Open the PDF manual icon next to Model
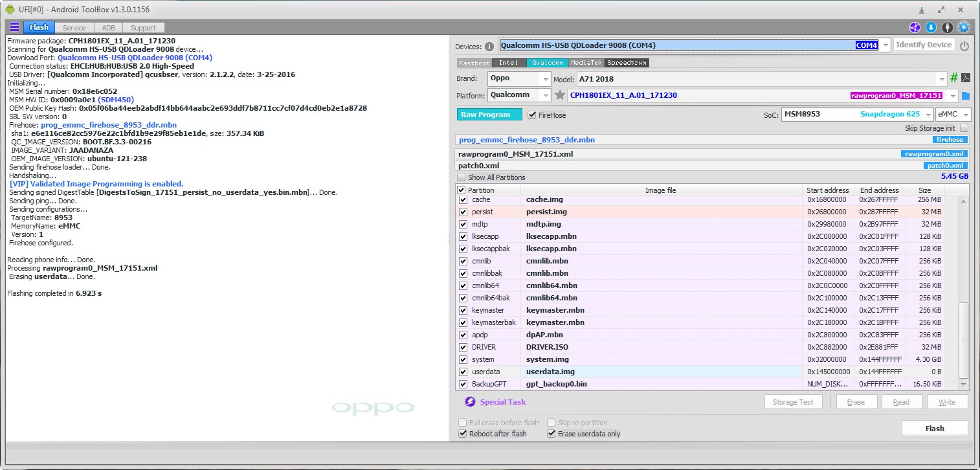 pos(965,78)
